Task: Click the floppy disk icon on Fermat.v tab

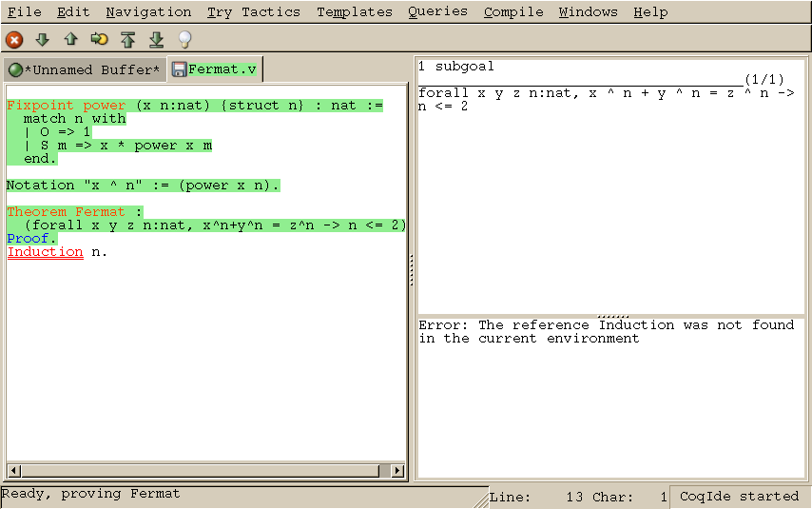Action: pos(178,69)
